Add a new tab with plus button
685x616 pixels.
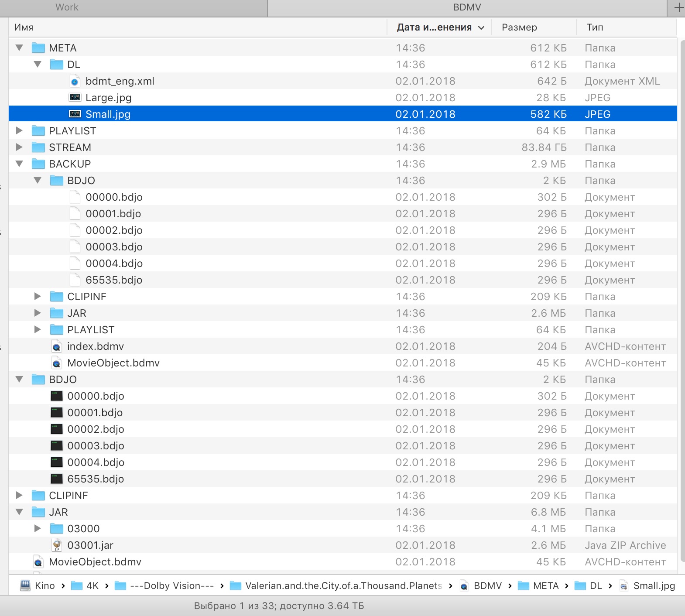point(678,7)
